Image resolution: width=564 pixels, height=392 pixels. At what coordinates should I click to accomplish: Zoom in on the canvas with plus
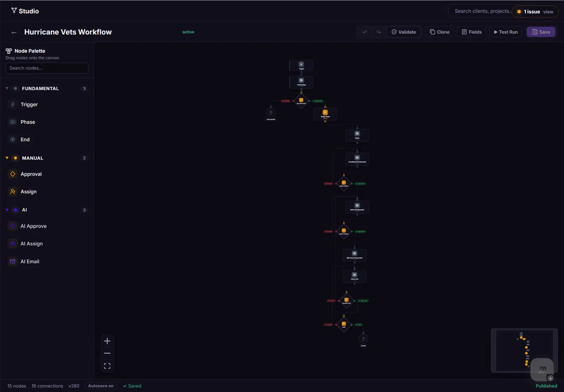pos(107,341)
